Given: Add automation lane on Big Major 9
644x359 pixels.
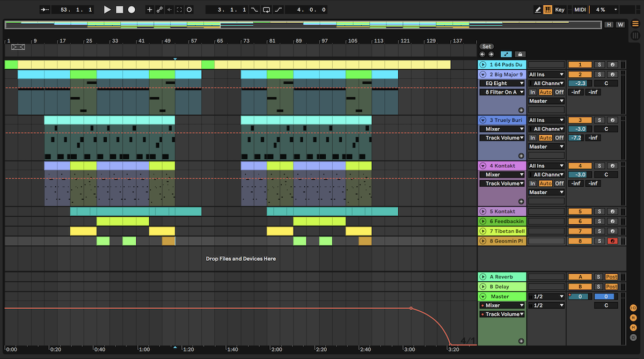Looking at the screenshot, I should point(521,110).
